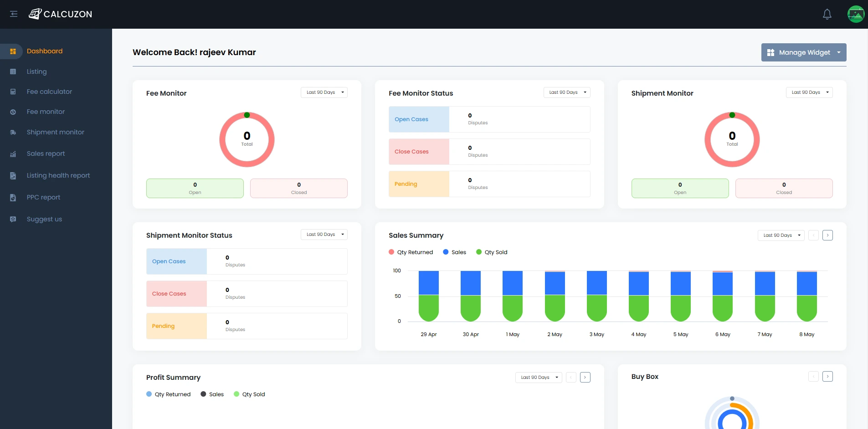Screen dimensions: 868x429
Task: Click the Calcuzon logo
Action: pyautogui.click(x=61, y=14)
